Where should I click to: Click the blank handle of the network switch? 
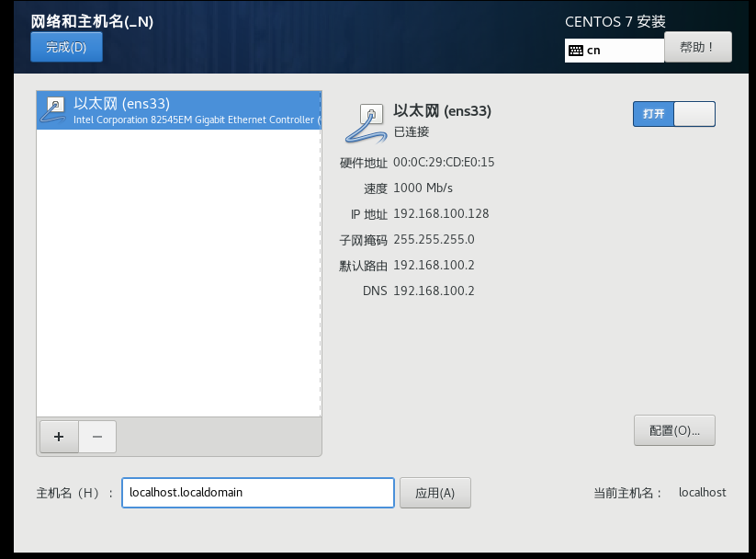[x=694, y=114]
